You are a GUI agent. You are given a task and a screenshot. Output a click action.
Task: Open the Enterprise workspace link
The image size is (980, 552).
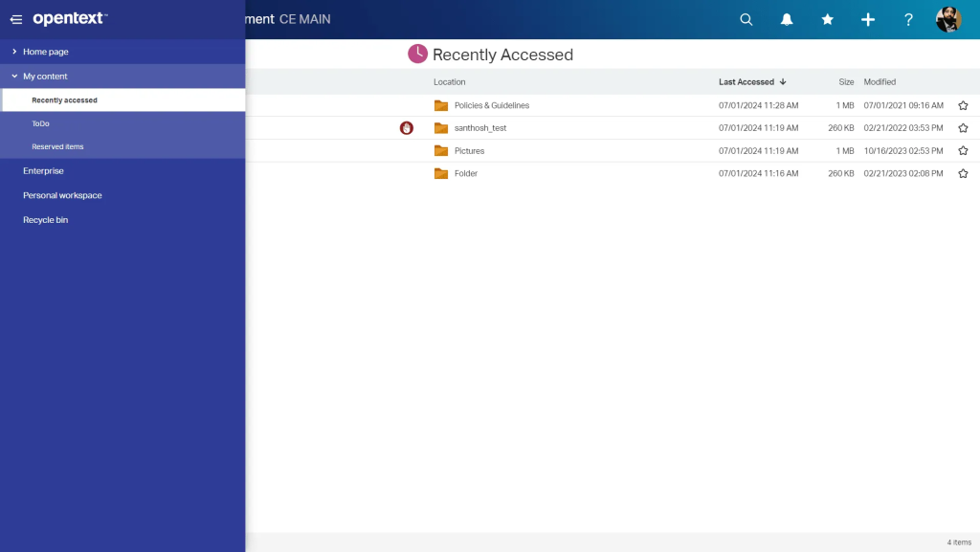point(43,170)
